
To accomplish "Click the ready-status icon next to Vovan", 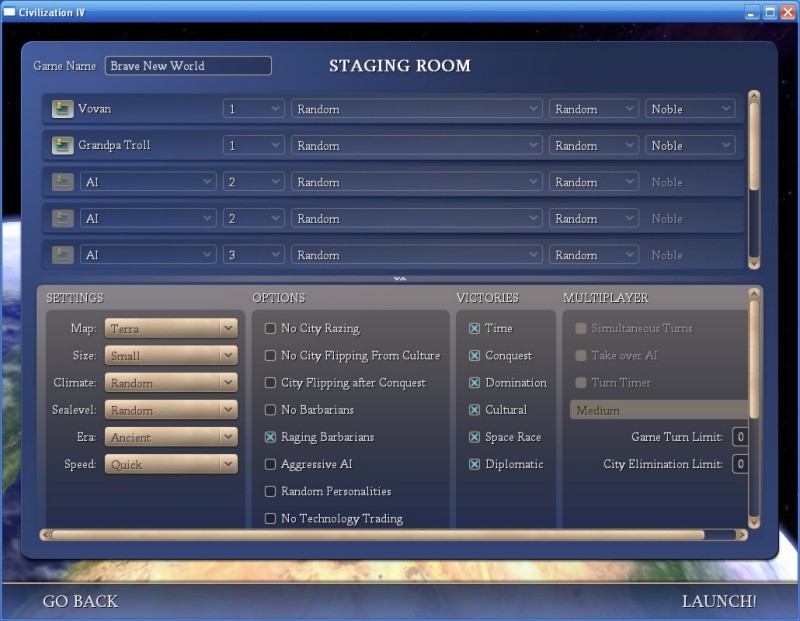I will (x=62, y=109).
